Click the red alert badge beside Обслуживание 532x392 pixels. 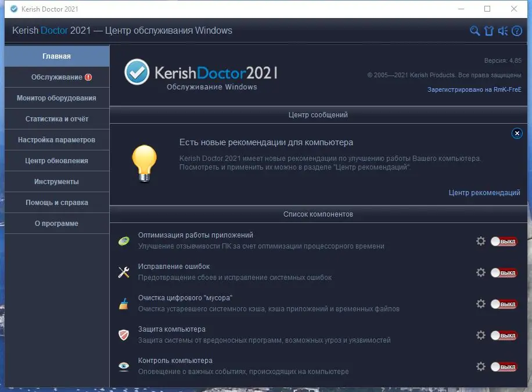(x=88, y=77)
